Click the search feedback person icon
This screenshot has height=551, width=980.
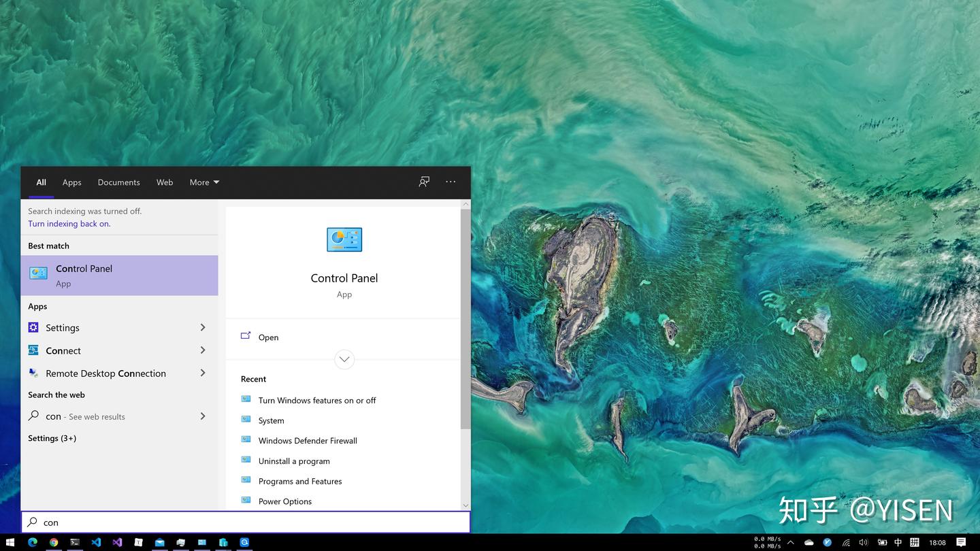tap(424, 182)
